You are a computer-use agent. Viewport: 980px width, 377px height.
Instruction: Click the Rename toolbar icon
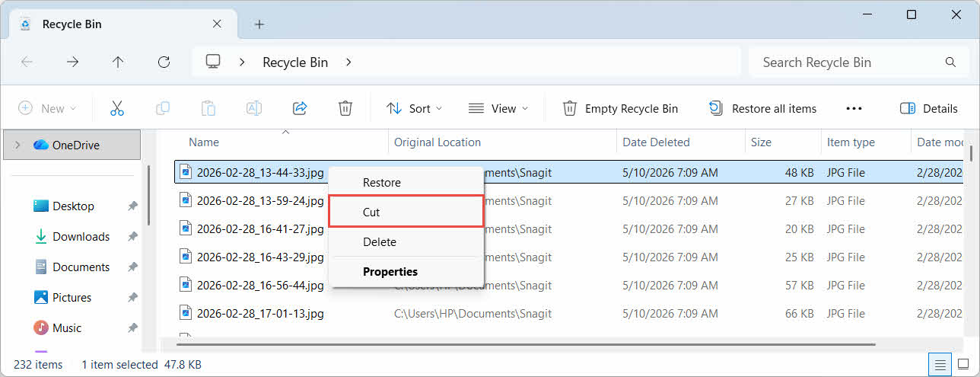click(x=254, y=108)
